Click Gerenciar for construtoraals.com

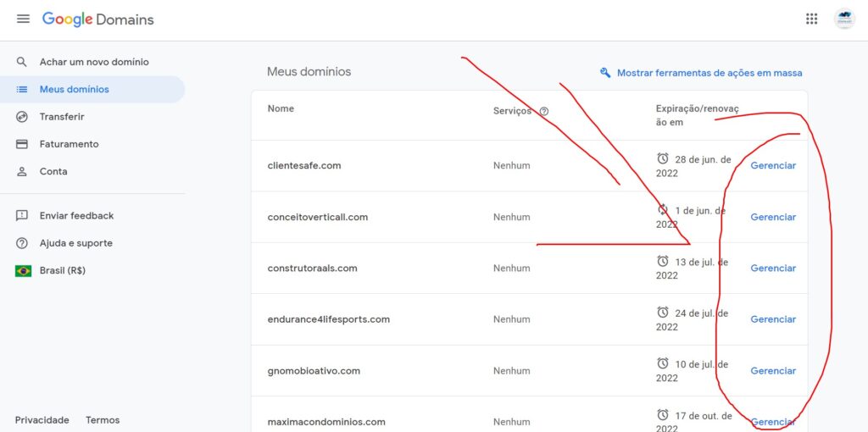[773, 268]
